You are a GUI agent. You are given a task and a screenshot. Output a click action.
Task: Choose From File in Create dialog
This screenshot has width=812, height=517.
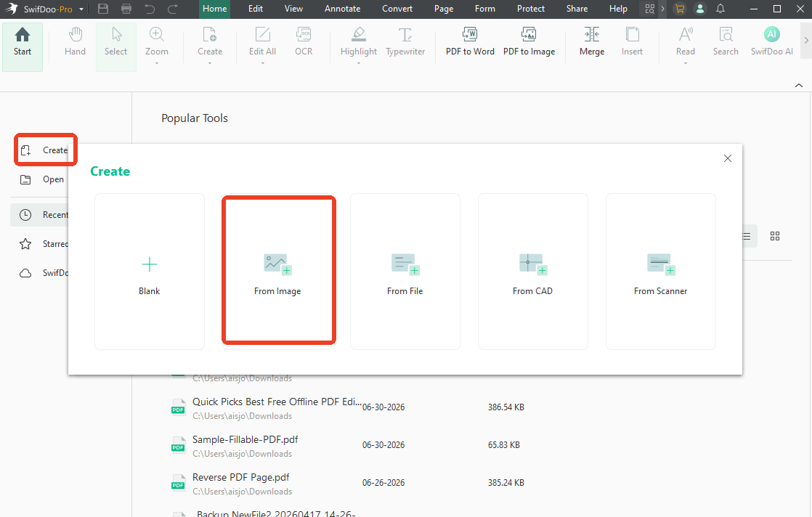click(405, 272)
